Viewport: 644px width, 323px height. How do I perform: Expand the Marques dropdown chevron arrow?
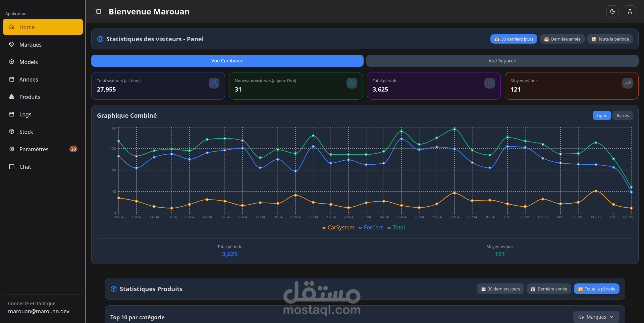tap(611, 317)
